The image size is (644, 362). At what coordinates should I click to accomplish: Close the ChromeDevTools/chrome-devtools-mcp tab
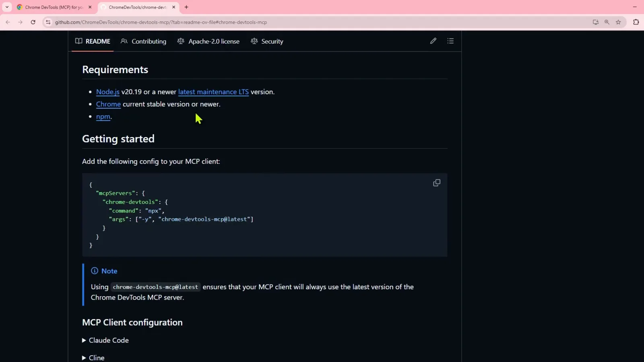[173, 7]
